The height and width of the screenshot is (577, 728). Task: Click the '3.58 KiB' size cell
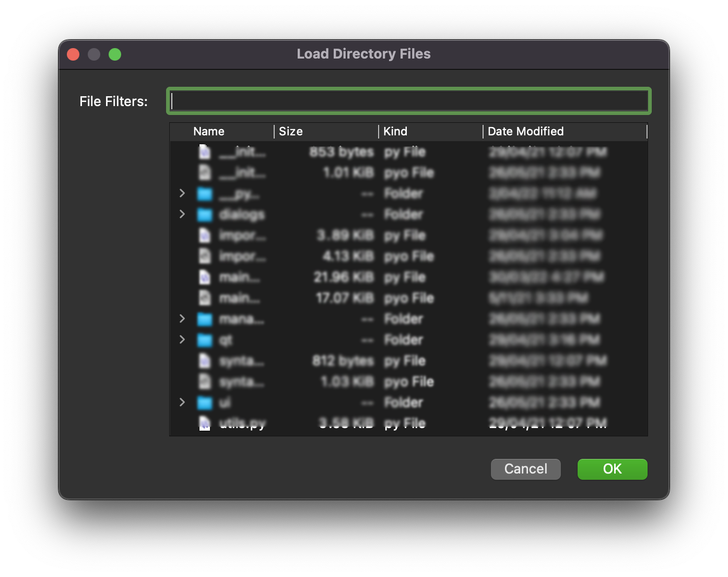pyautogui.click(x=346, y=423)
